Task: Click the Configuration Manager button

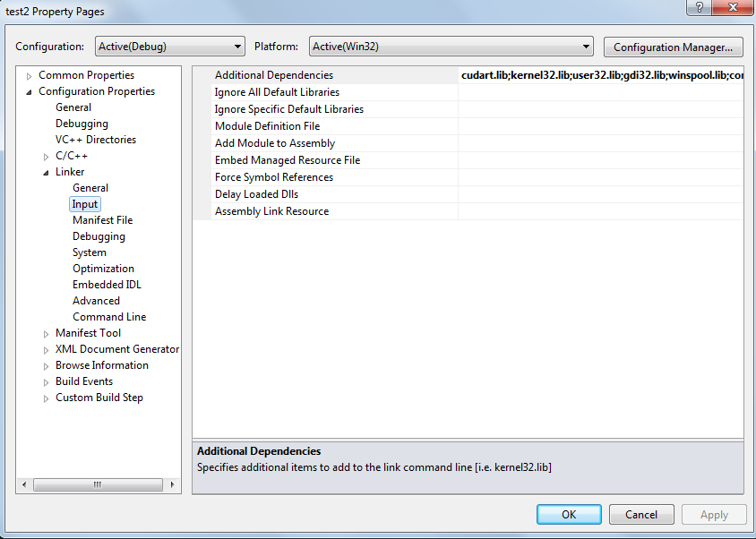Action: pos(673,47)
